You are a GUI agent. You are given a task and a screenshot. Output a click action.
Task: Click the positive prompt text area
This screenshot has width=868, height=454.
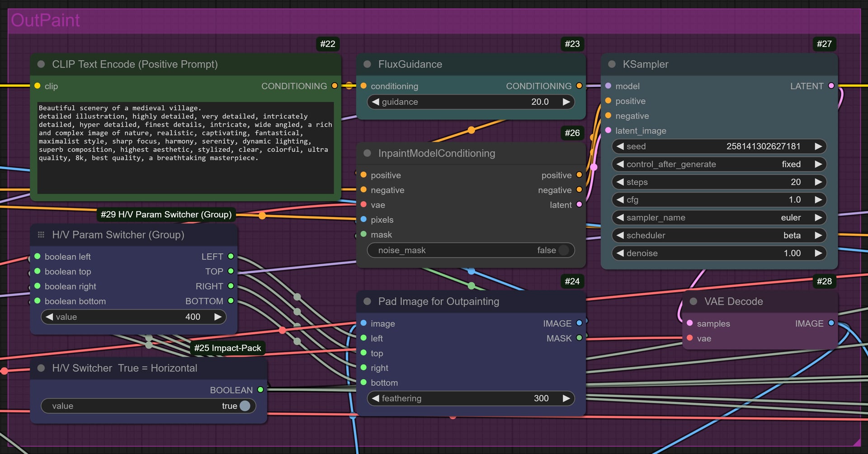click(185, 147)
